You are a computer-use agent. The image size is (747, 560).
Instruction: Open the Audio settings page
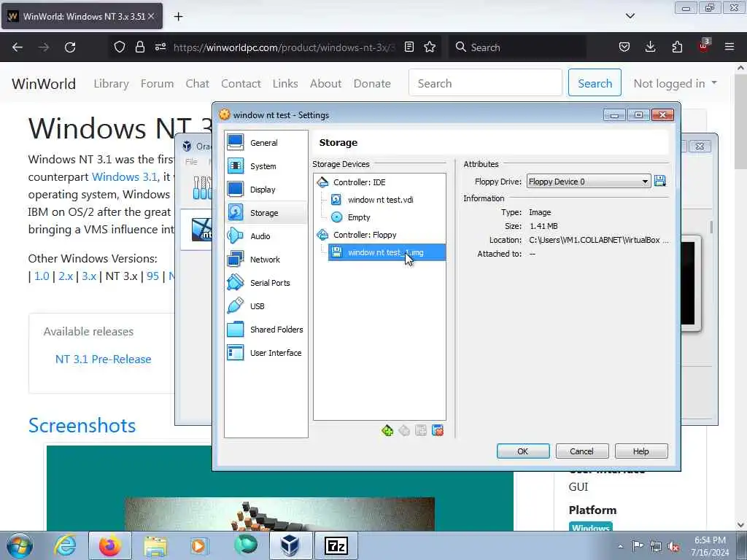click(266, 236)
